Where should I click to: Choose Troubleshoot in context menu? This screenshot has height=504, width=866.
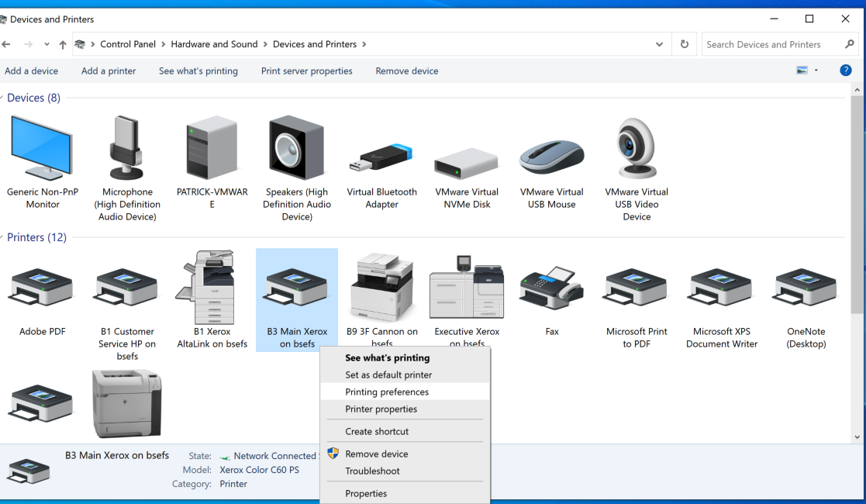[404, 471]
